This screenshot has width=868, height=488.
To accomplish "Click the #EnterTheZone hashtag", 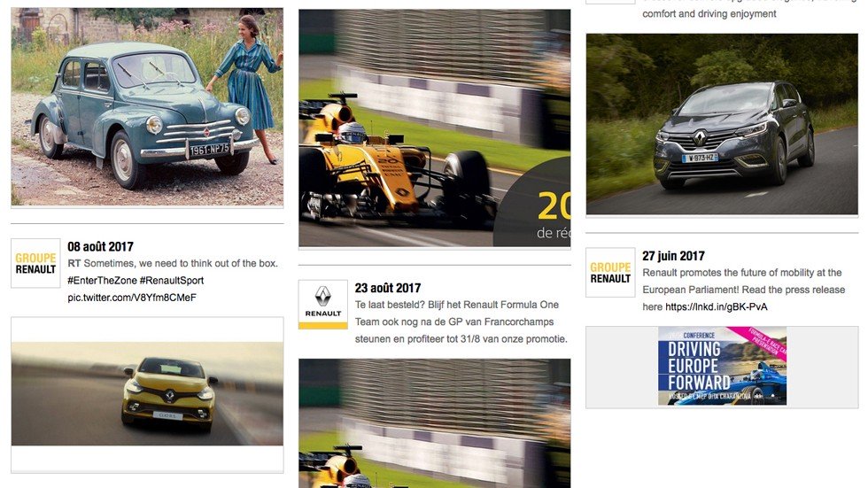I will [102, 281].
